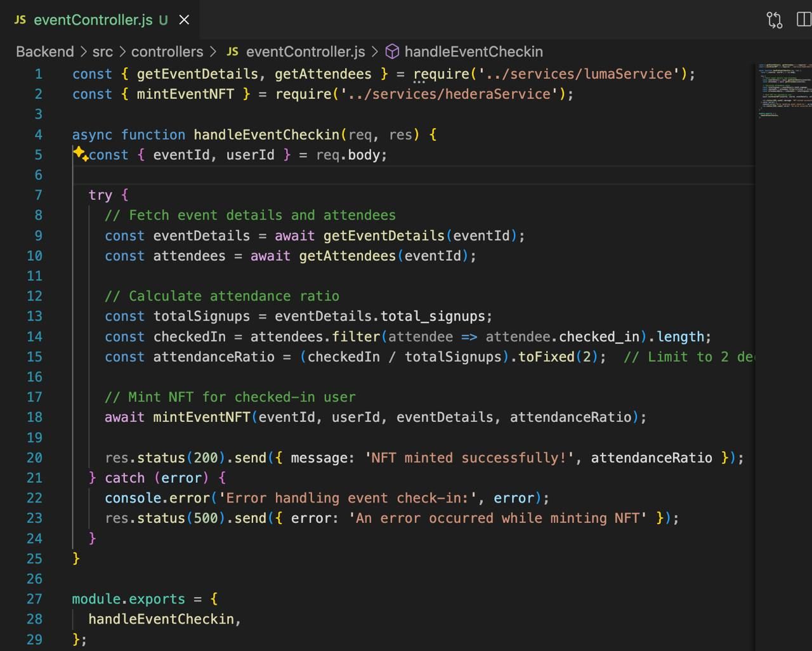Open the src breadcrumb segment
Screen dimensions: 812x651
click(x=103, y=51)
